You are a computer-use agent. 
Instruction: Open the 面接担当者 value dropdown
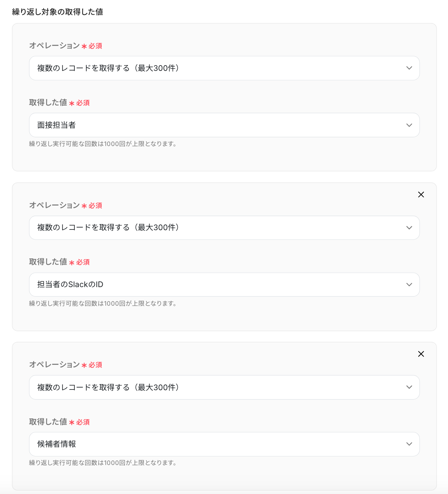point(224,125)
